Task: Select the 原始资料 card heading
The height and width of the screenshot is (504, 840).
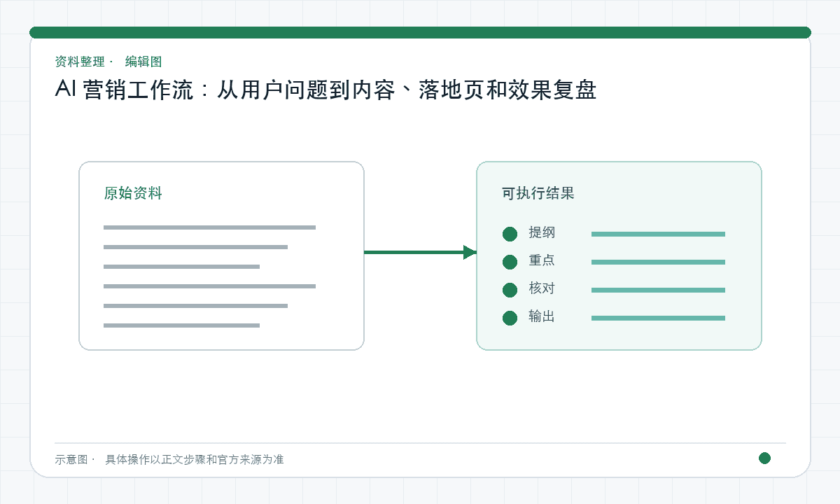Action: [x=133, y=193]
